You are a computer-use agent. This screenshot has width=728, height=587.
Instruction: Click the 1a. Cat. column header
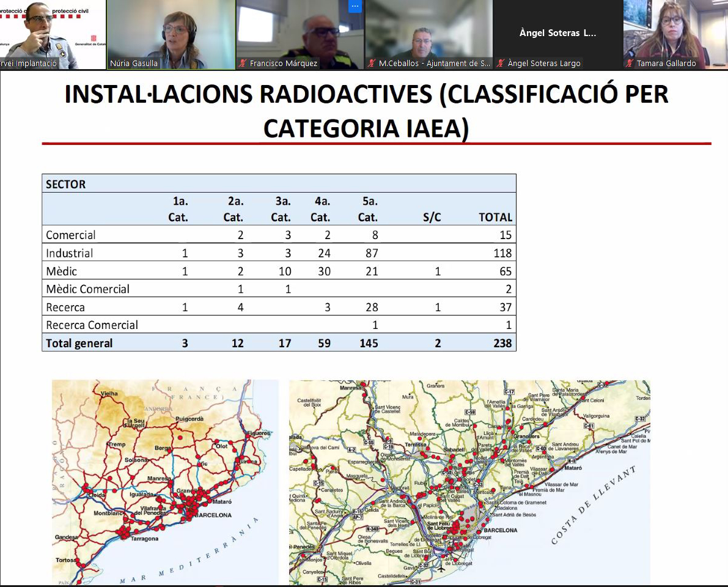178,209
